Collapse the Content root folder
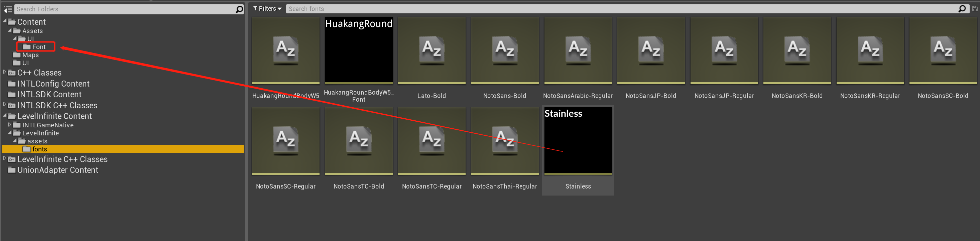 [5, 21]
